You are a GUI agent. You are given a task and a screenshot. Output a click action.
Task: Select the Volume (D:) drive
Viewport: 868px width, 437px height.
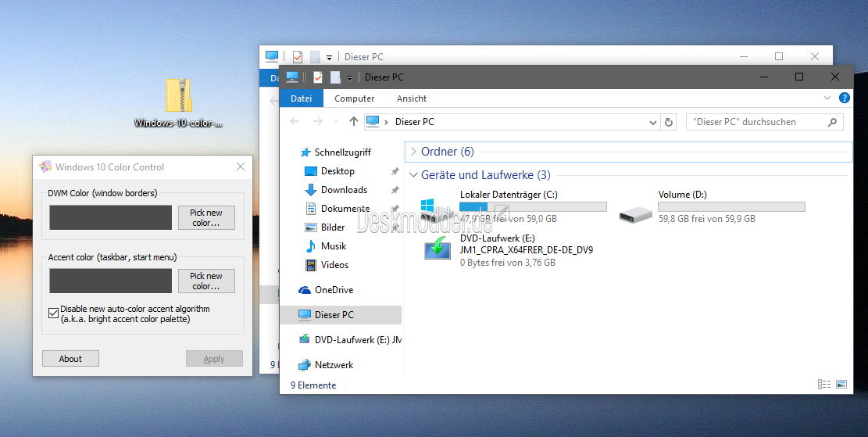(712, 206)
